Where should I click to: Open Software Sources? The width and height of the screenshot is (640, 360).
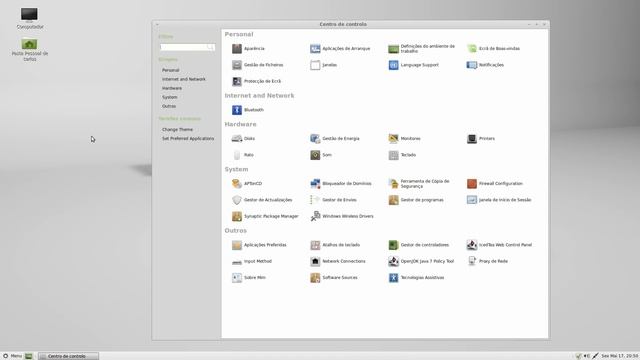pyautogui.click(x=334, y=277)
